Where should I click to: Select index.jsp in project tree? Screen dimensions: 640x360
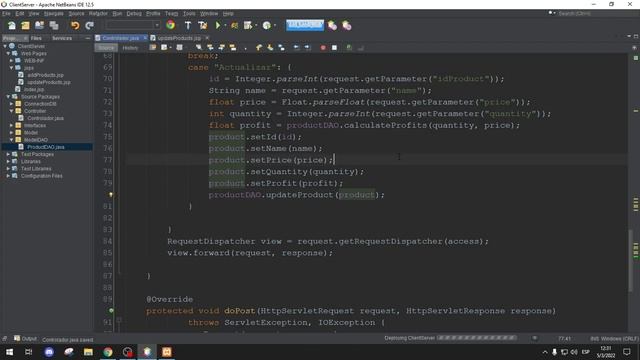(x=33, y=89)
